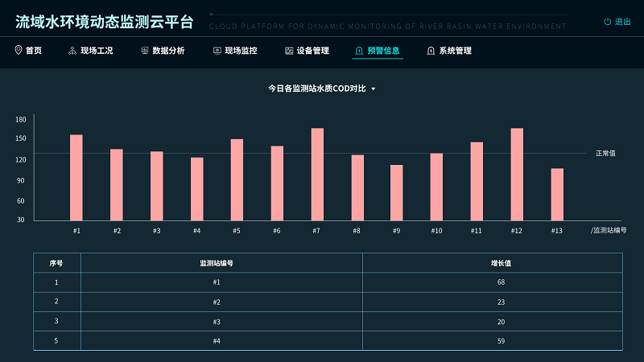Click the 监测站编号 column header
The width and height of the screenshot is (644, 362).
pyautogui.click(x=217, y=263)
